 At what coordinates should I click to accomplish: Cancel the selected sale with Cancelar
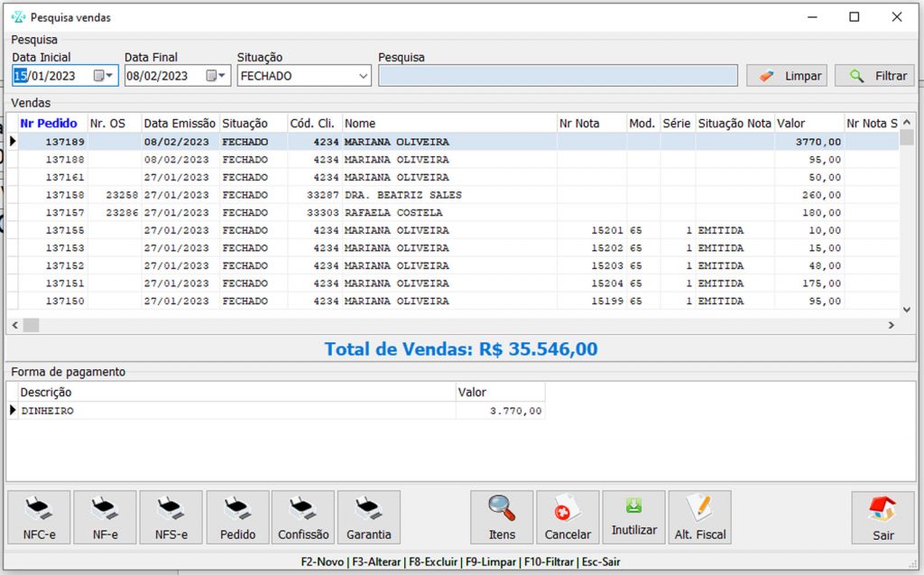click(568, 518)
